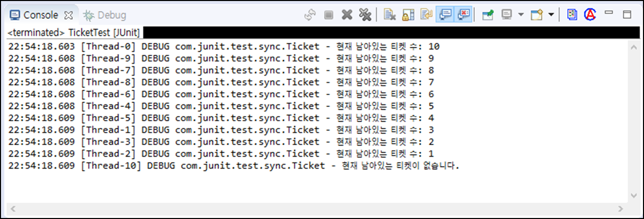Viewport: 644px width, 219px height.
Task: Expand the Open Console dropdown arrow
Action: 551,15
